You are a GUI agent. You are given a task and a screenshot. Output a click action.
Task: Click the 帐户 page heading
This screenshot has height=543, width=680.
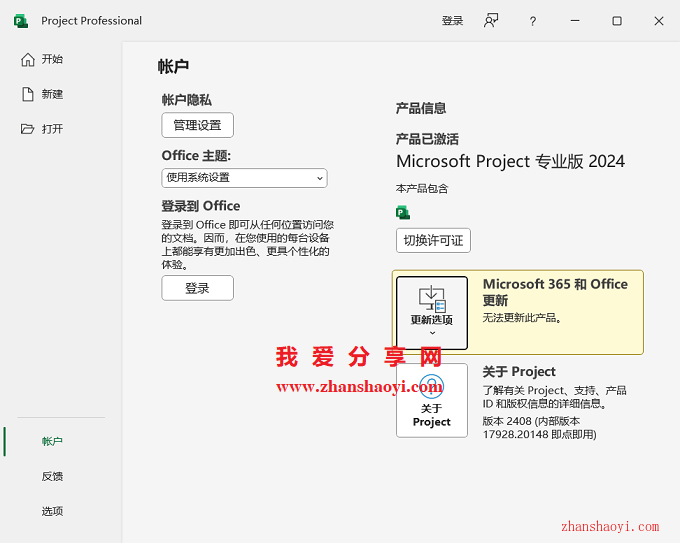pyautogui.click(x=173, y=66)
